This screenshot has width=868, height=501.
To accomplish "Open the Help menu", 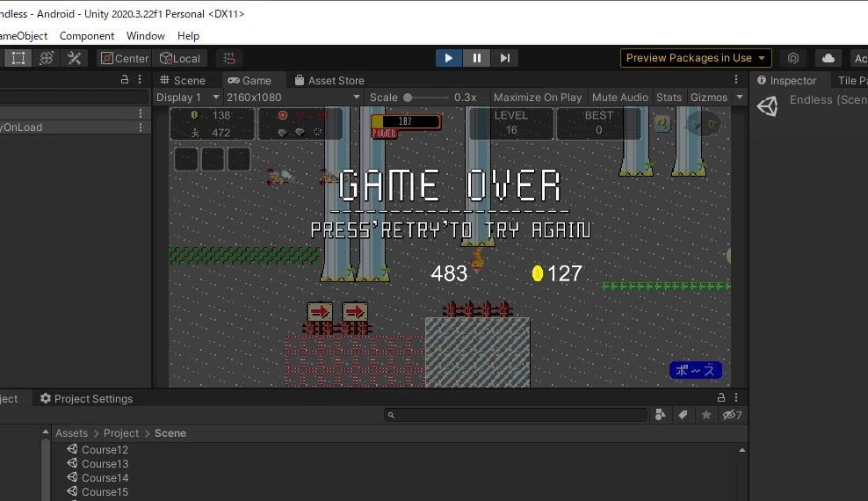I will (188, 35).
